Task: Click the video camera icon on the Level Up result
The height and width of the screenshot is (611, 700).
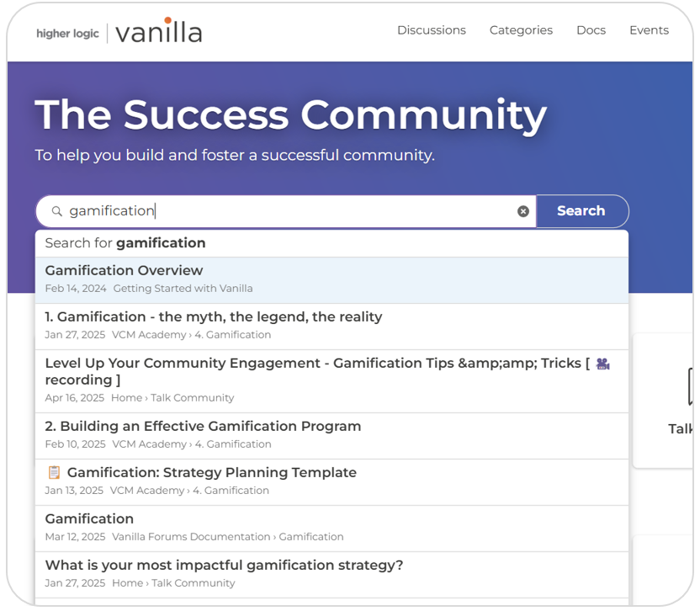Action: (x=602, y=362)
